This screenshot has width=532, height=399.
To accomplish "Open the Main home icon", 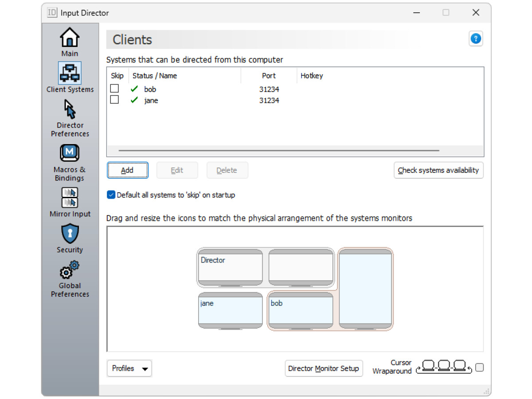I will click(x=70, y=38).
